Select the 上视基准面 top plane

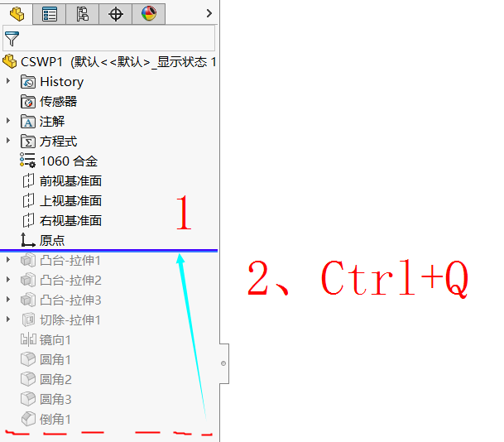70,201
